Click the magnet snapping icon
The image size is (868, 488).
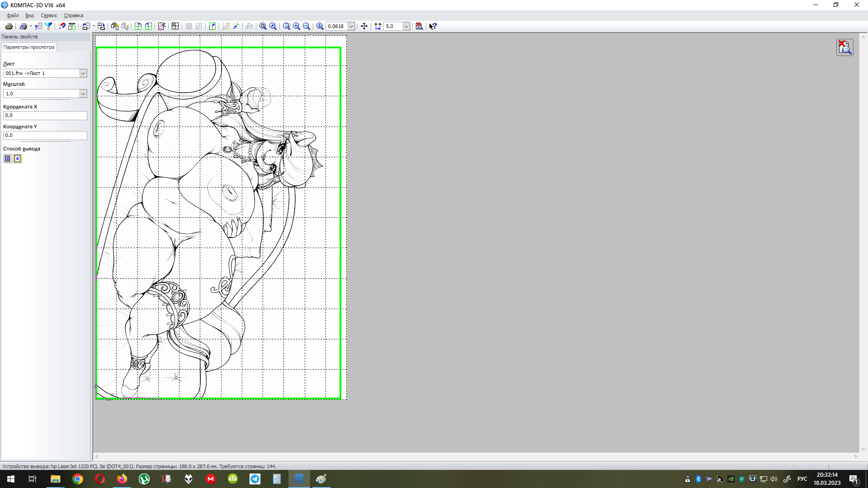(x=62, y=26)
